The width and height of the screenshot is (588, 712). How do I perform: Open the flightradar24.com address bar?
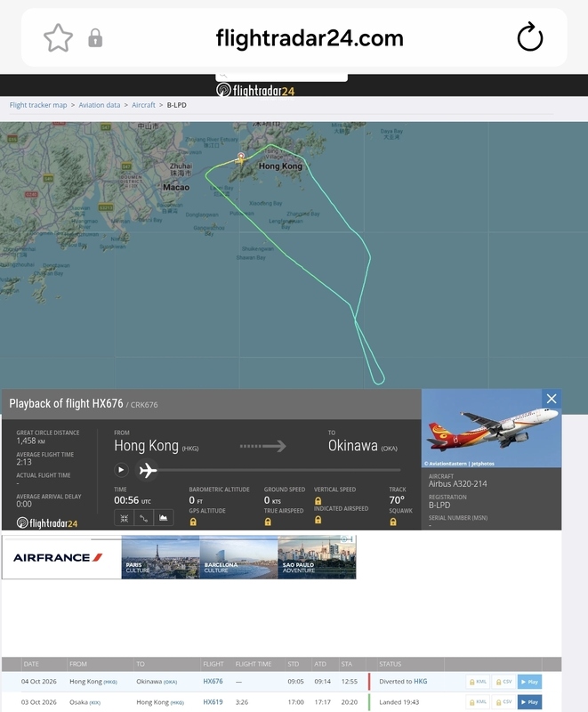pos(310,38)
